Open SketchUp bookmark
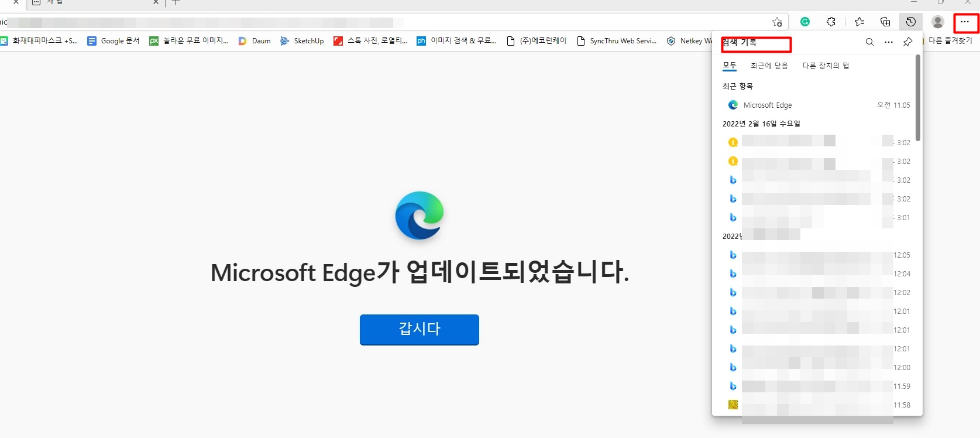Screen dimensions: 980x438 302,41
